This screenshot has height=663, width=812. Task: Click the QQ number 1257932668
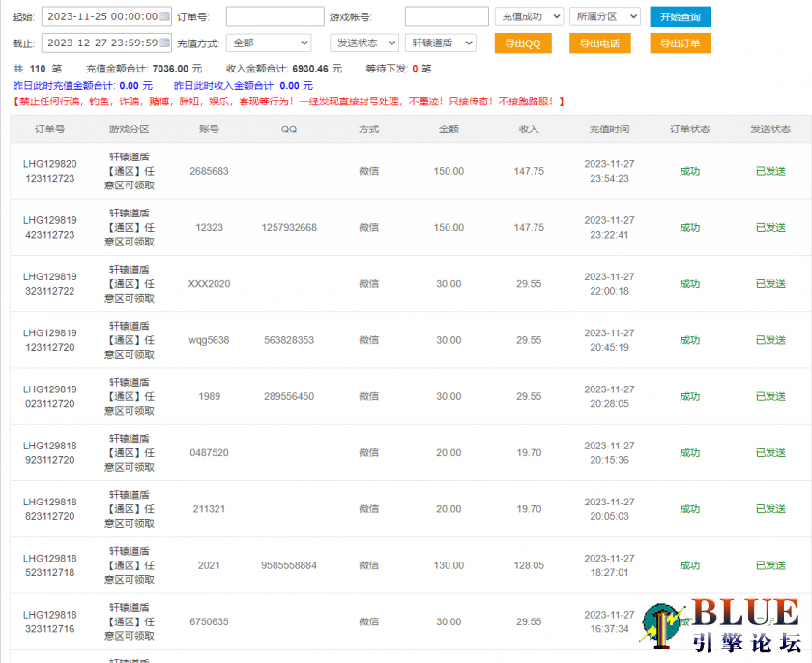(x=288, y=228)
